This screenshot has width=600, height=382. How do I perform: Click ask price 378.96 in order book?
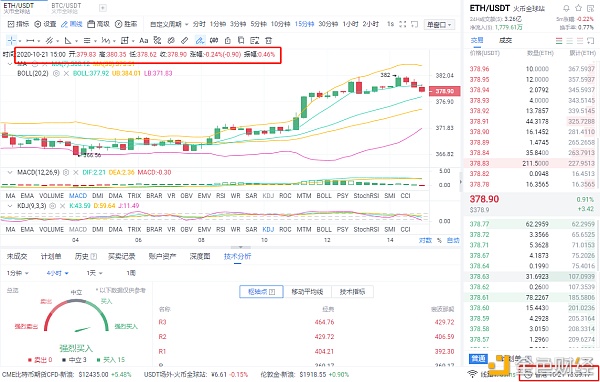pyautogui.click(x=479, y=69)
